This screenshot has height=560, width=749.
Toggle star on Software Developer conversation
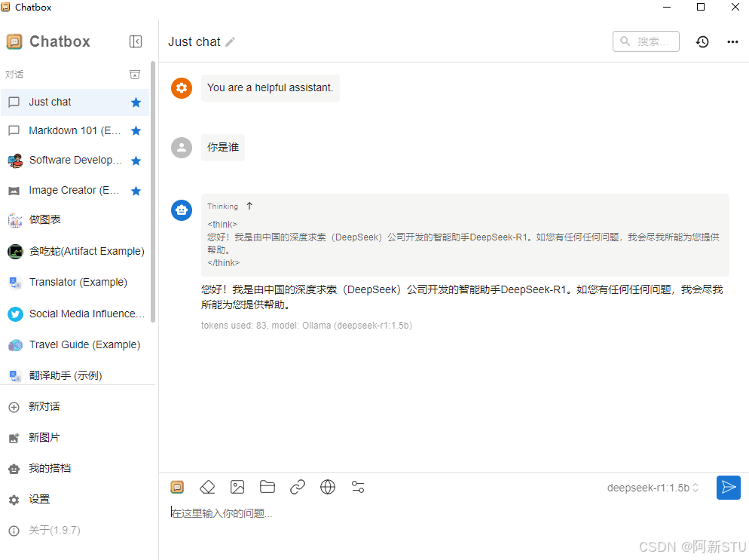tap(136, 161)
